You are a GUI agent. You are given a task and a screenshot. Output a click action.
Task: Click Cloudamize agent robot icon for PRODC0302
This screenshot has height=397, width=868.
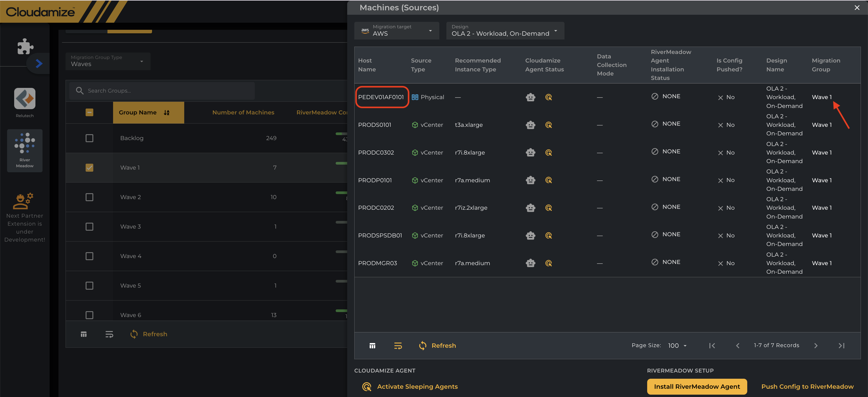point(530,152)
